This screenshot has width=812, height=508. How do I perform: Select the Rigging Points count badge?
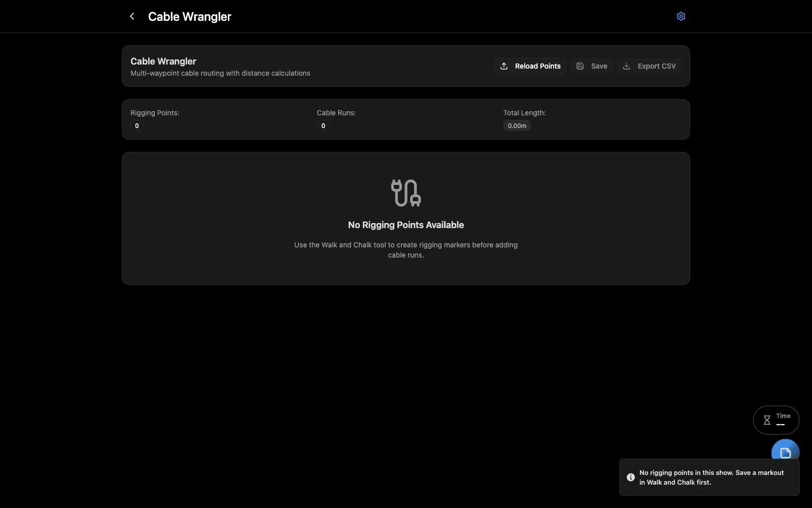(x=137, y=126)
